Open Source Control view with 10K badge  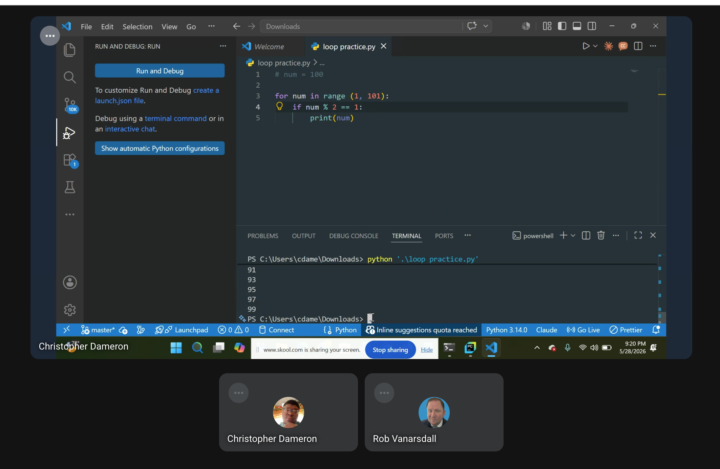(70, 105)
